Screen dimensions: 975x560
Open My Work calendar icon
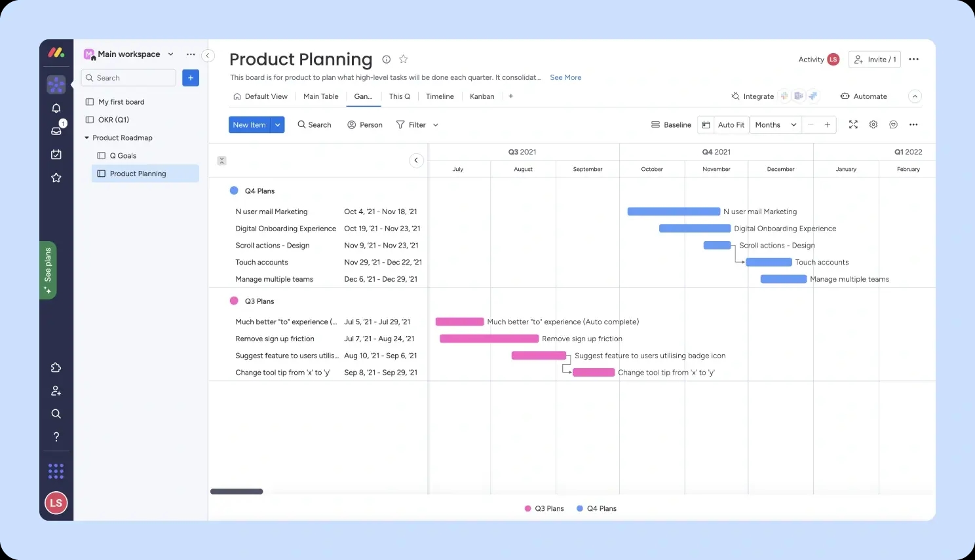56,155
